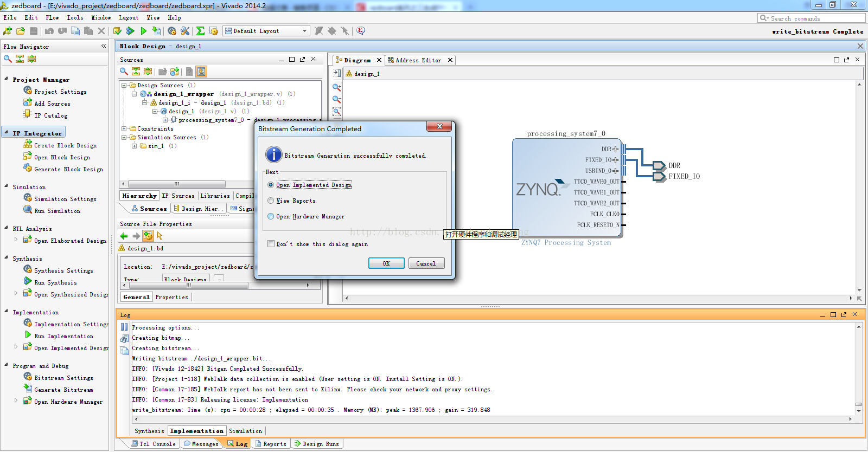868x452 pixels.
Task: Expand the sim_1 tree node
Action: click(135, 146)
